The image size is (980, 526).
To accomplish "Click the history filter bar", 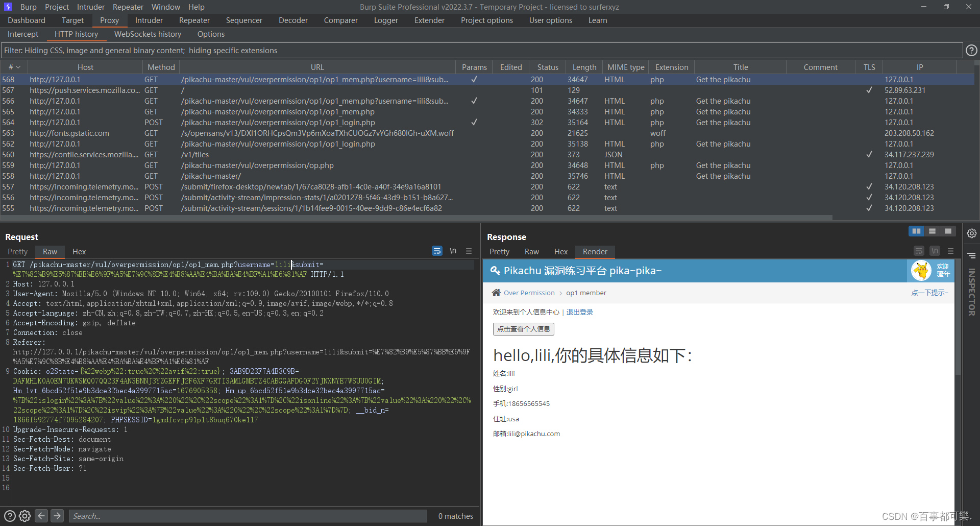I will tap(482, 50).
